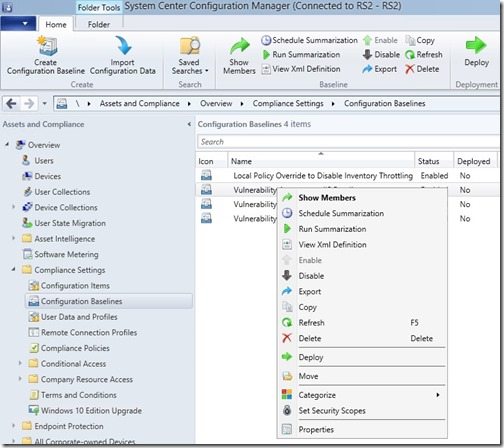Choose Move in context menu

point(362,377)
